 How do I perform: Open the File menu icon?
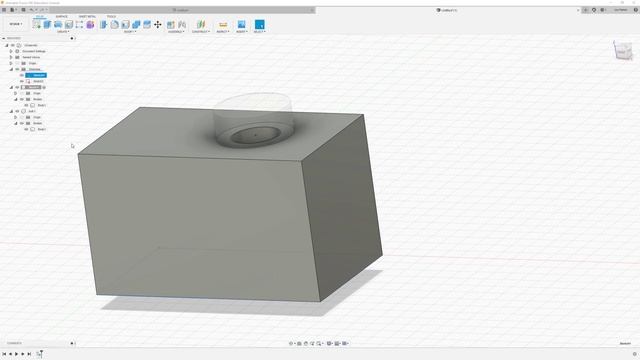coord(13,10)
